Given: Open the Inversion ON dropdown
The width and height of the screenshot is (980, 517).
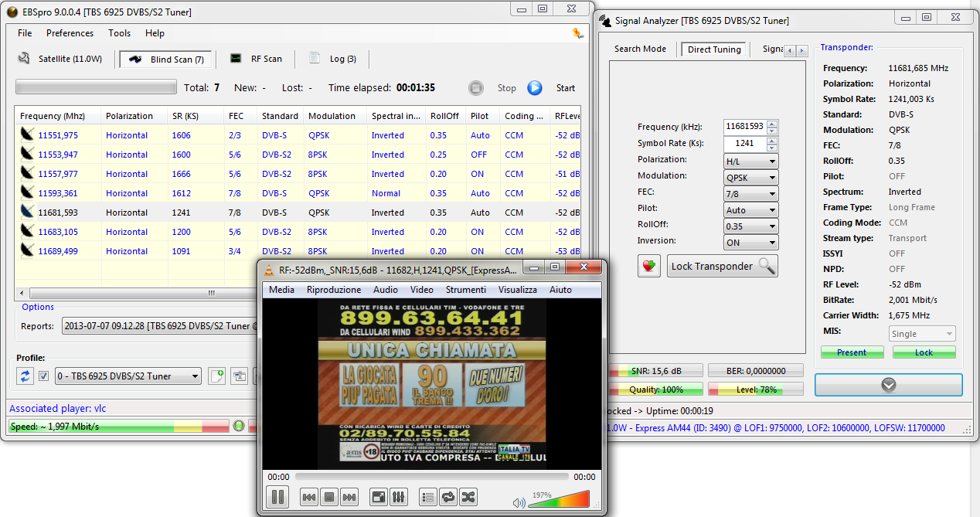Looking at the screenshot, I should pyautogui.click(x=751, y=243).
